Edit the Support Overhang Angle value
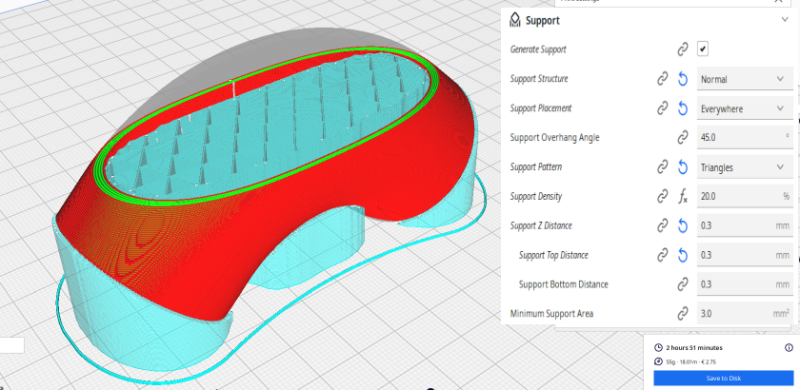Viewport: 800px width, 390px height. point(744,138)
